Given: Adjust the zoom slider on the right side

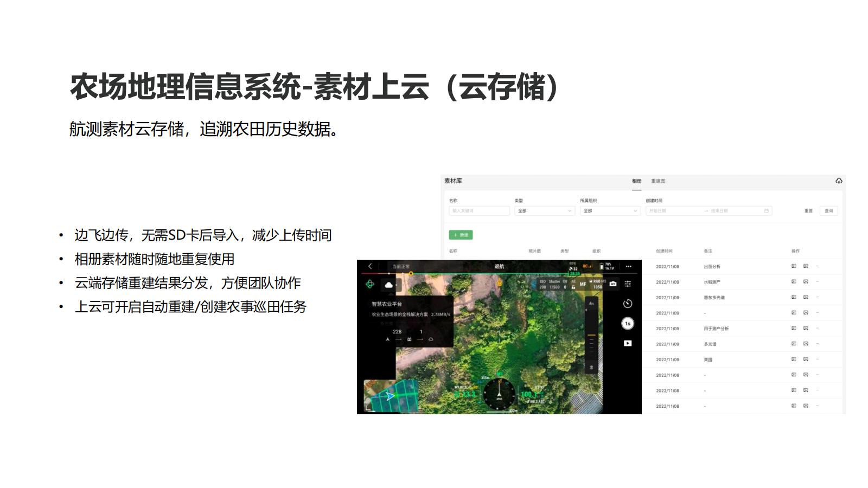Looking at the screenshot, I should pos(591,335).
